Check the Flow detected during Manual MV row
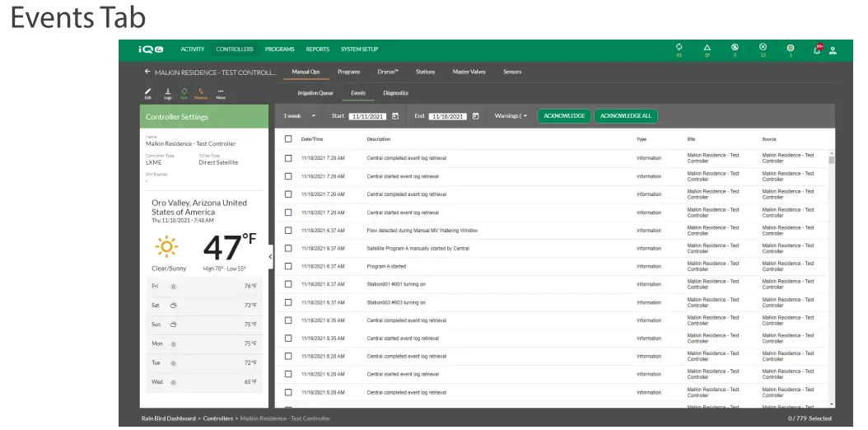Image resolution: width=868 pixels, height=430 pixels. coord(288,230)
